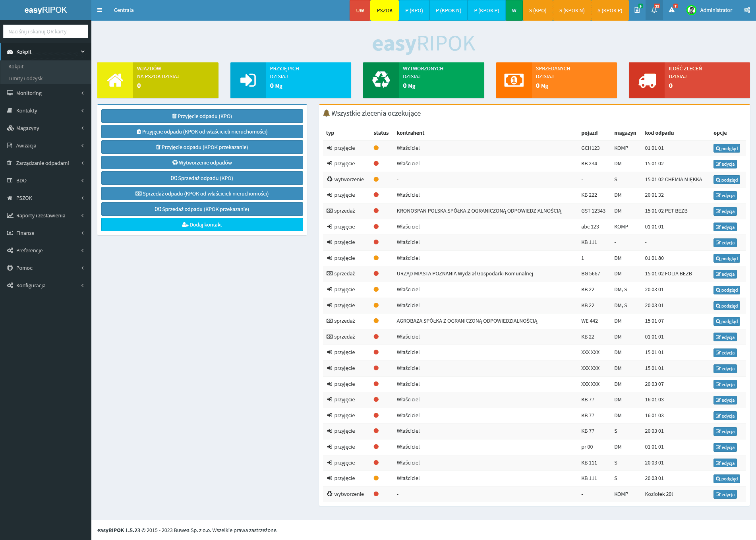Open Limity i odzysk submenu item
This screenshot has height=540, width=756.
tap(25, 78)
